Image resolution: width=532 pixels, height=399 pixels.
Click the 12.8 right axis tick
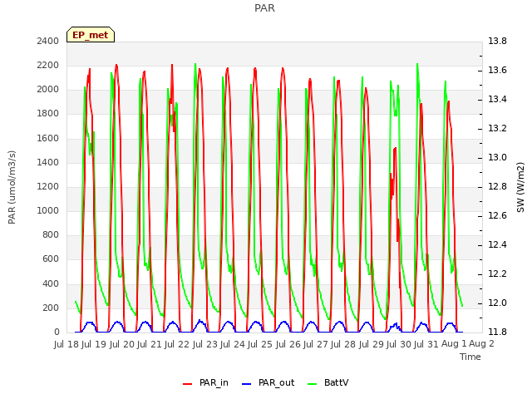(497, 186)
